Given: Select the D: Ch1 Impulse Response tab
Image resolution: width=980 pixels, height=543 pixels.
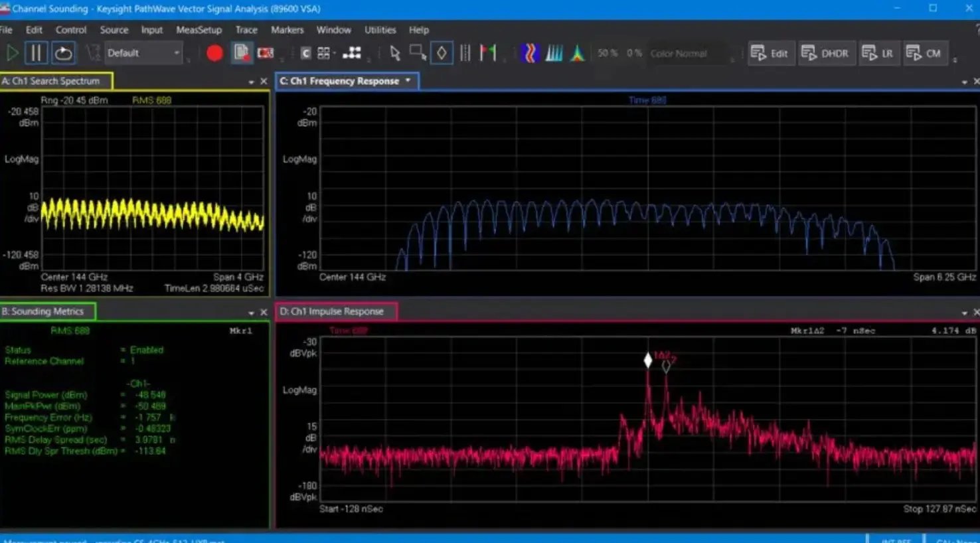Looking at the screenshot, I should 337,311.
